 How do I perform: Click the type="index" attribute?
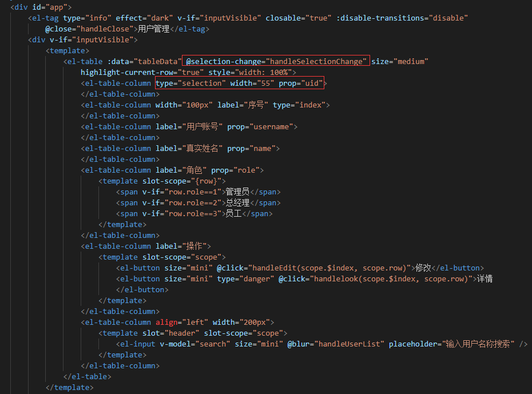(x=299, y=105)
